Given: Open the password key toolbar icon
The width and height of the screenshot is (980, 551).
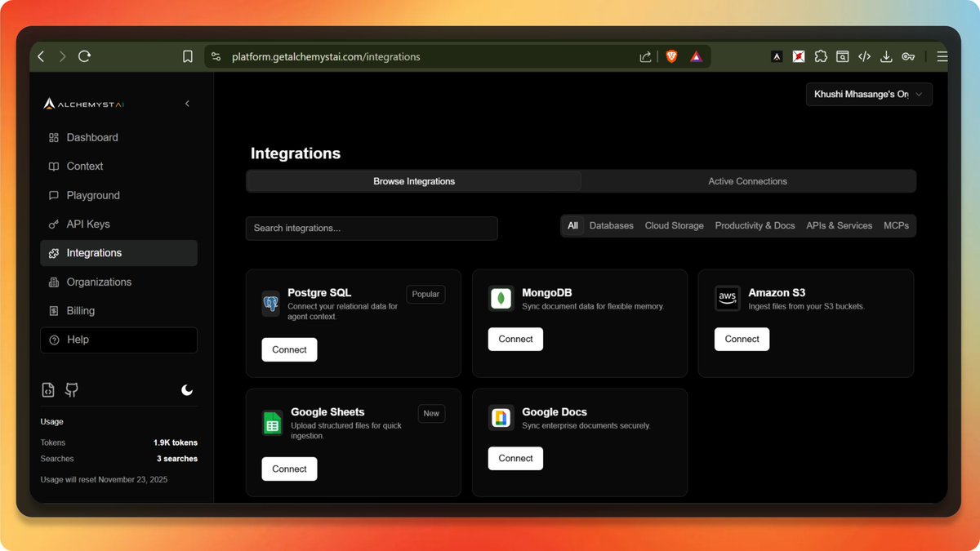Looking at the screenshot, I should coord(908,56).
